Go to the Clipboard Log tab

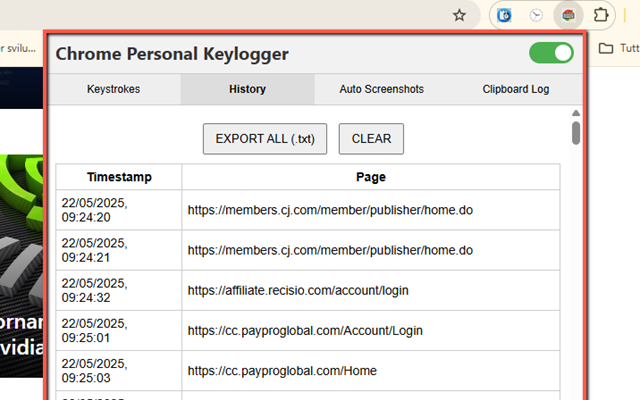tap(515, 89)
